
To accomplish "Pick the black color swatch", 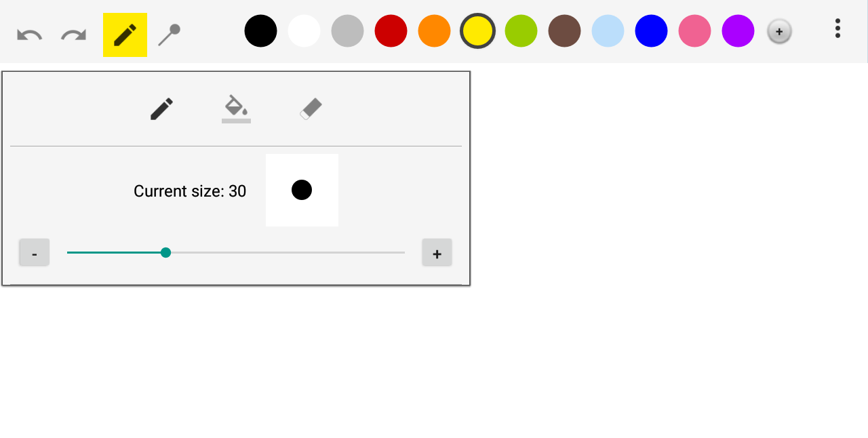I will pos(260,31).
